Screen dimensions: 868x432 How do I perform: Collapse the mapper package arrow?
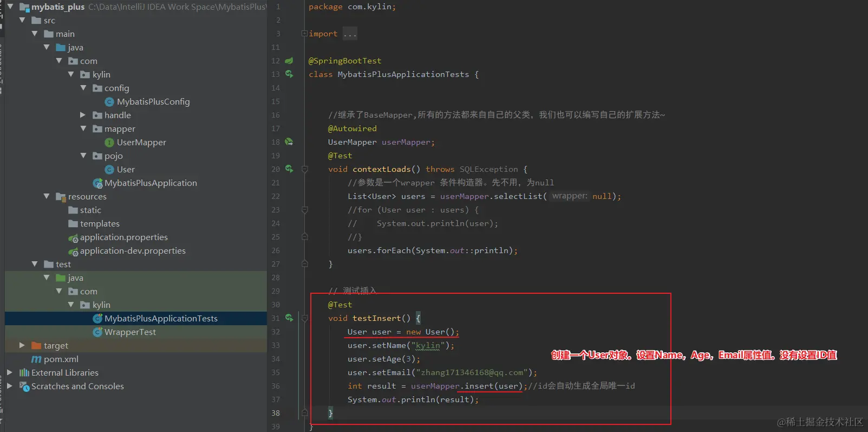[x=83, y=128]
